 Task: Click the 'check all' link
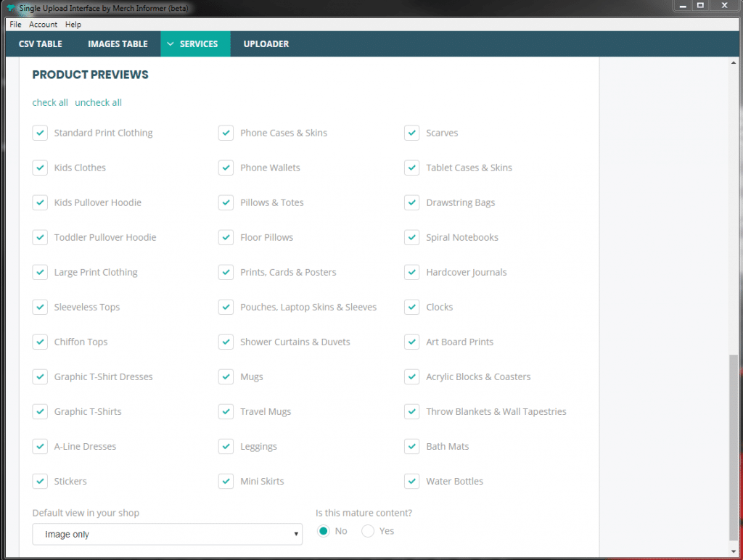pyautogui.click(x=50, y=102)
